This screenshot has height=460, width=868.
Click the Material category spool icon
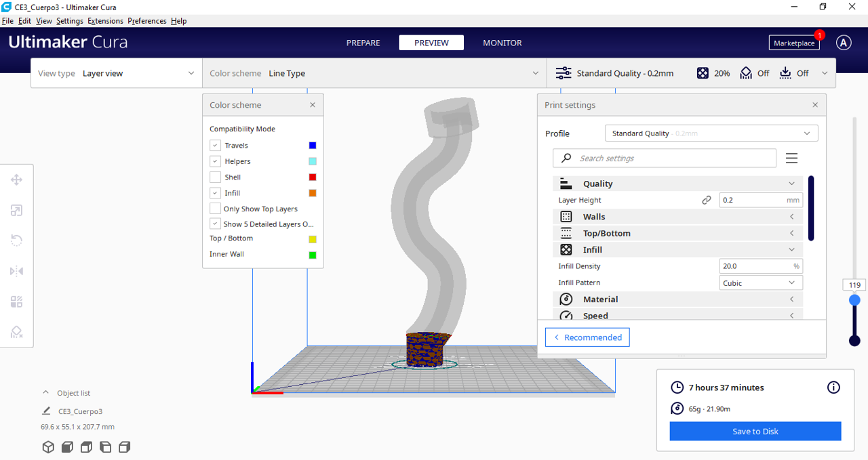[566, 299]
